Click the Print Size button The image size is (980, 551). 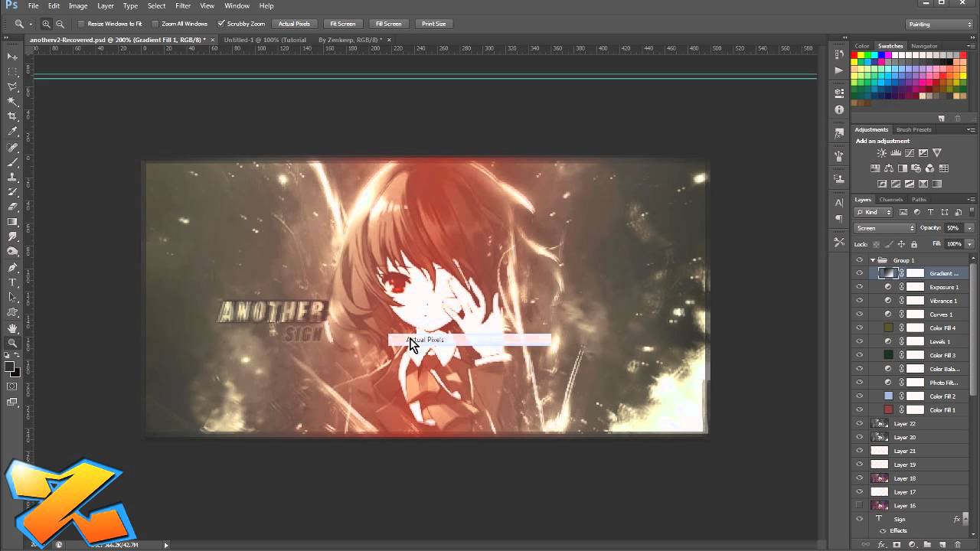(x=433, y=24)
